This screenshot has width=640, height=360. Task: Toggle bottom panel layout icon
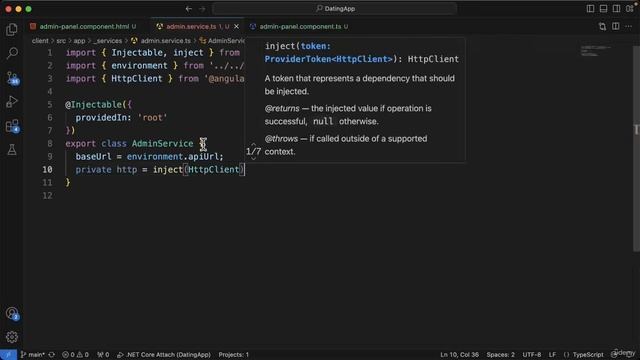(603, 9)
